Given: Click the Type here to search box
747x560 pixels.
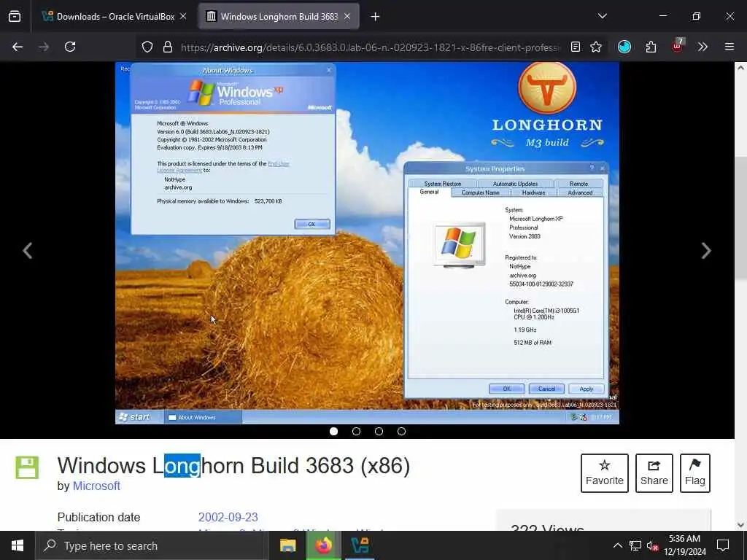Looking at the screenshot, I should click(152, 545).
